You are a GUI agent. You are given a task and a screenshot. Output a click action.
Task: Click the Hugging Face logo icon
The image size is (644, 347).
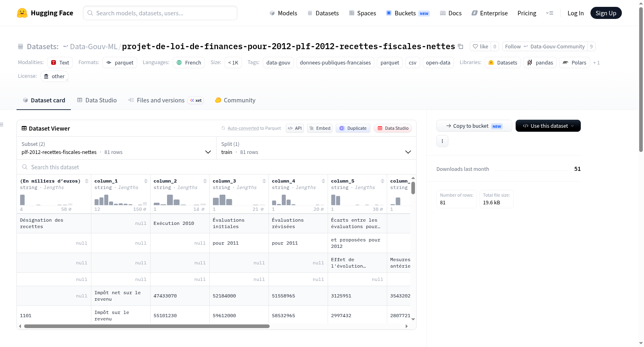22,13
